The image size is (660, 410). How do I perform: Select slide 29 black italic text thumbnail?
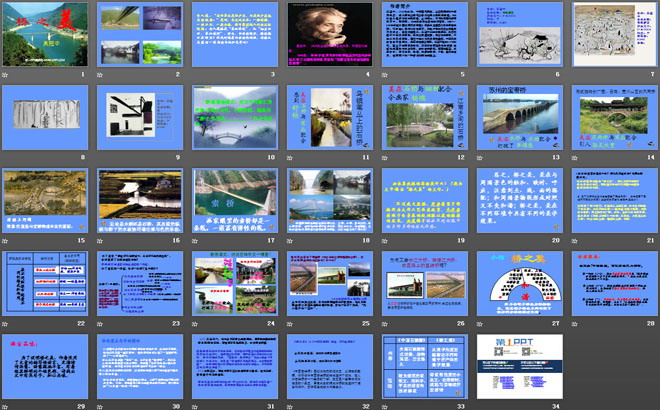45,367
